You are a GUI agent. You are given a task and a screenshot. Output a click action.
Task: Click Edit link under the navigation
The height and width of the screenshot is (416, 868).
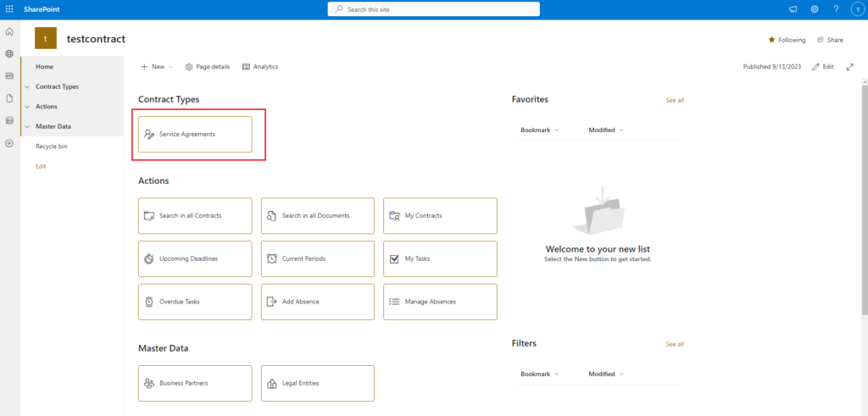[41, 167]
